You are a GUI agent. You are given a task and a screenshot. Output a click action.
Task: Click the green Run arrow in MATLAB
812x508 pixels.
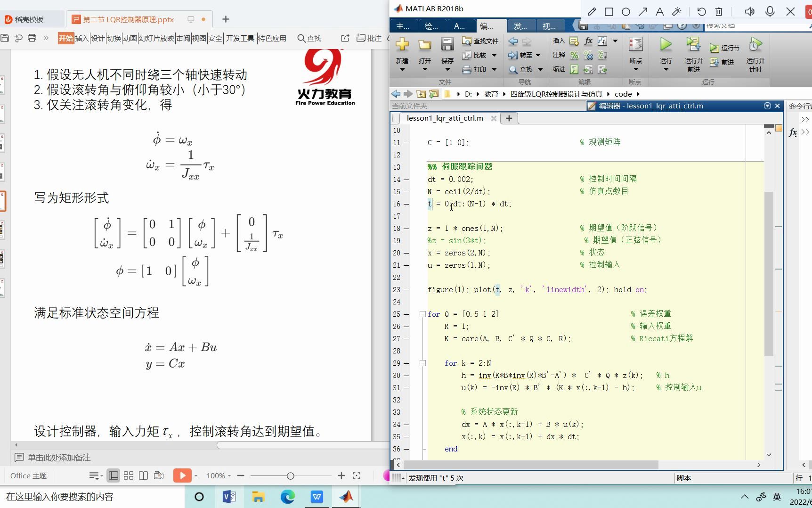(x=666, y=44)
